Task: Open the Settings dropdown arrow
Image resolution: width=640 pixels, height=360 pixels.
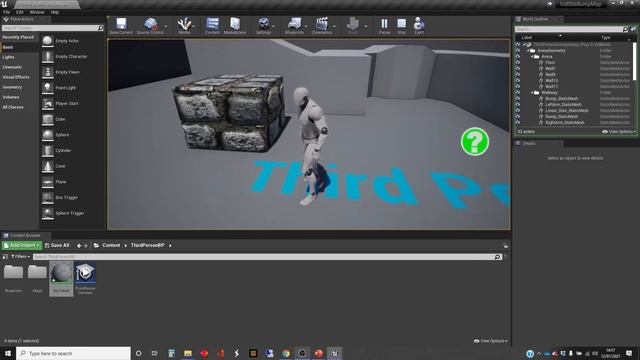Action: (x=273, y=26)
